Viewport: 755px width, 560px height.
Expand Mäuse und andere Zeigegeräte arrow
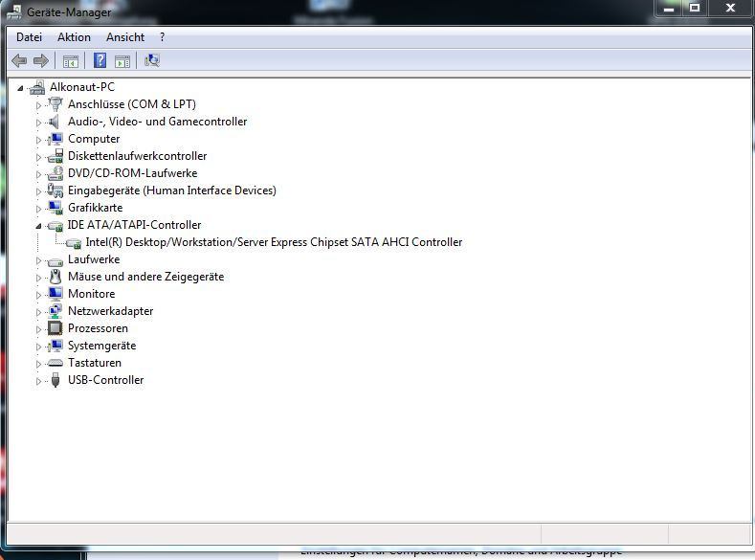[x=38, y=278]
